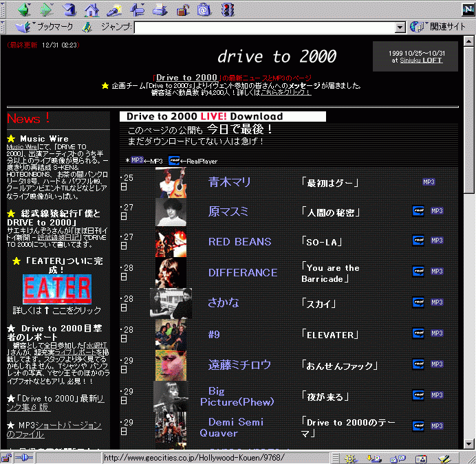Open Newsgroups from the component bar
The height and width of the screenshot is (464, 476).
(x=398, y=459)
